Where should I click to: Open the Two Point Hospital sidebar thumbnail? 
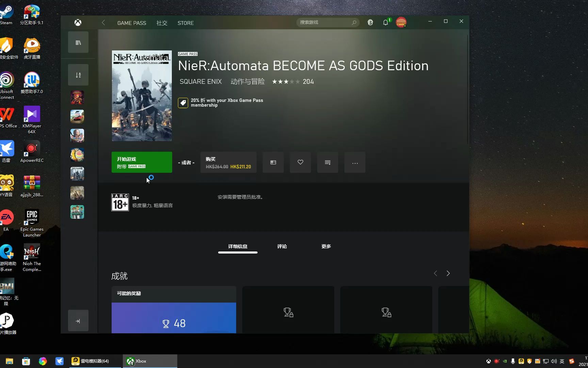[x=77, y=212]
